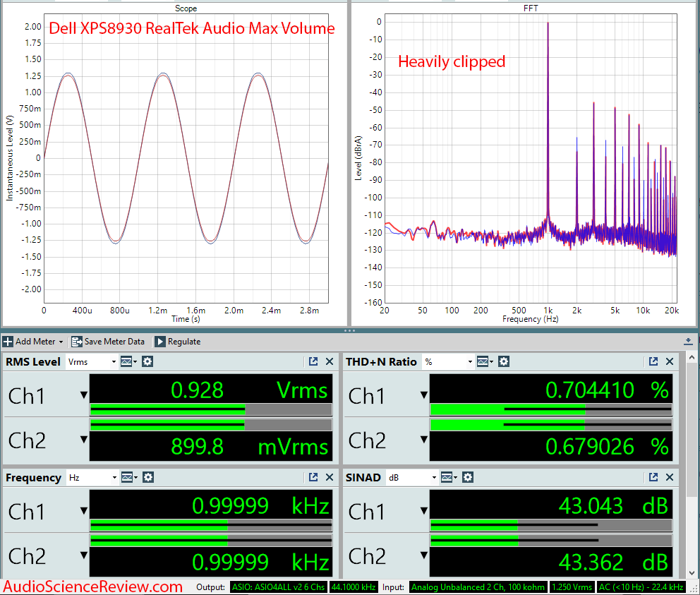
Task: Open THD+N Ratio graph view icon
Action: 484,362
